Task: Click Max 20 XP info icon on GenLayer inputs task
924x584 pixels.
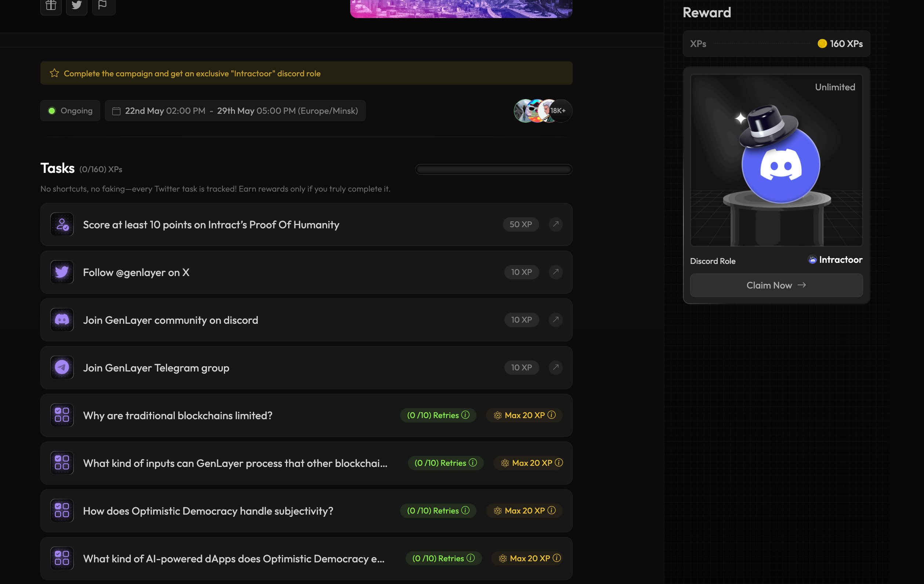Action: [x=559, y=463]
